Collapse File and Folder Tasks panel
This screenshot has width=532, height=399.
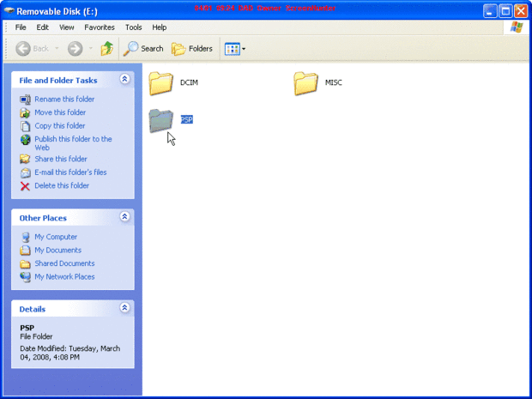(124, 79)
